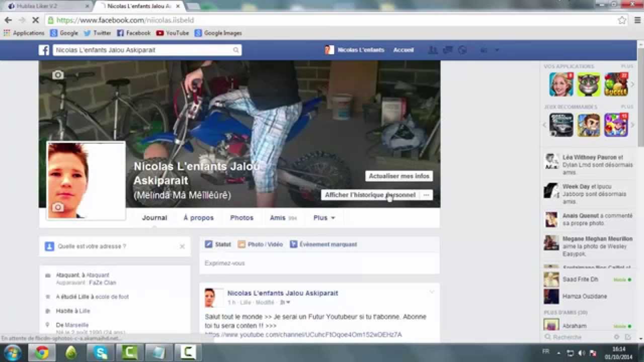Dismiss the 'Quelle est votre adresse' card
644x362 pixels.
pyautogui.click(x=182, y=246)
